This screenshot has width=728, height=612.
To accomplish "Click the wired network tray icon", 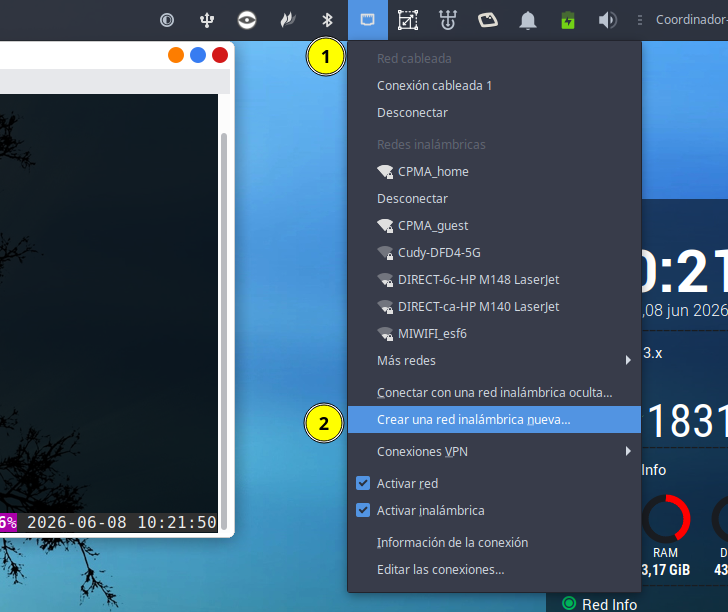I will point(368,20).
